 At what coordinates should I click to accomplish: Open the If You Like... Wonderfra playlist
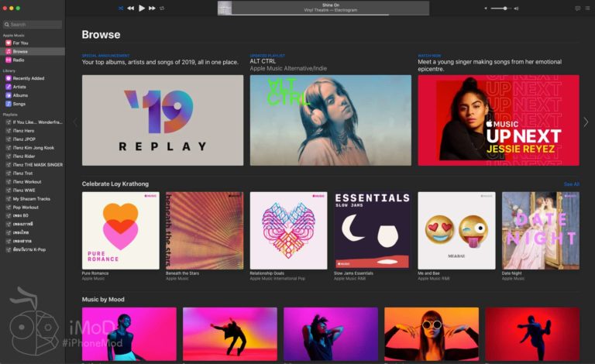click(x=33, y=122)
